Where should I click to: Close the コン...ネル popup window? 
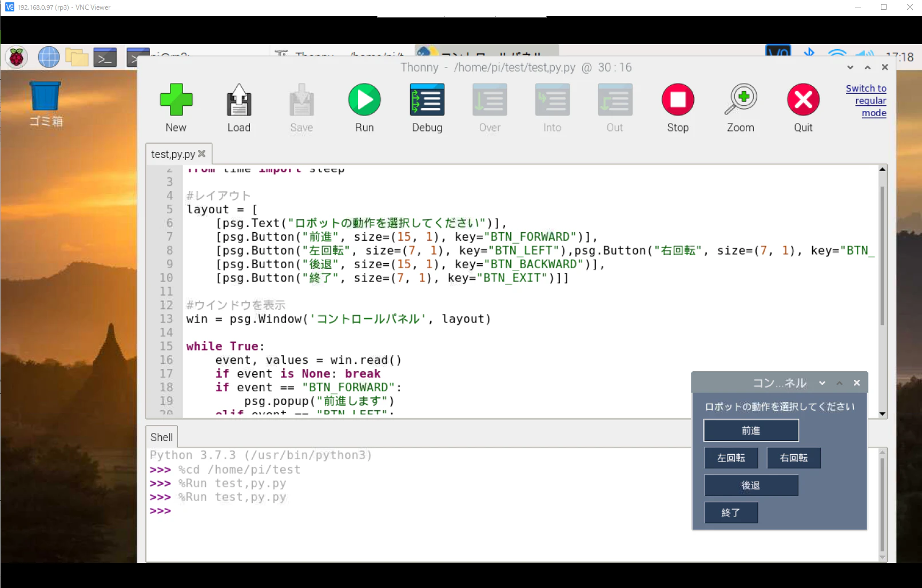pos(857,383)
